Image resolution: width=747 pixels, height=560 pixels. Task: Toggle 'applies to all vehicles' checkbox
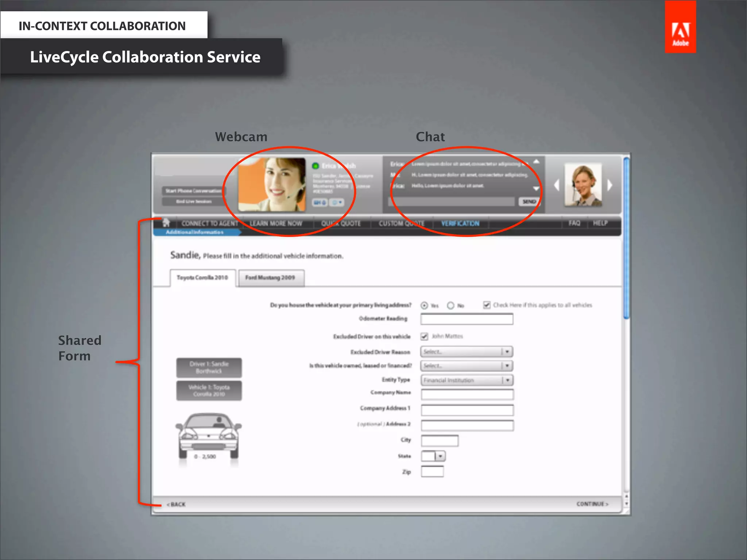coord(487,305)
